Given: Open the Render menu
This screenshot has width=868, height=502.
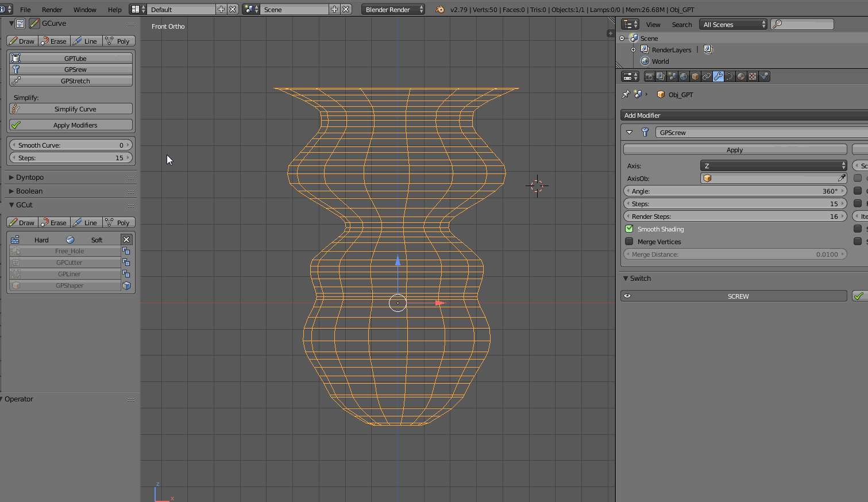Looking at the screenshot, I should pyautogui.click(x=52, y=10).
